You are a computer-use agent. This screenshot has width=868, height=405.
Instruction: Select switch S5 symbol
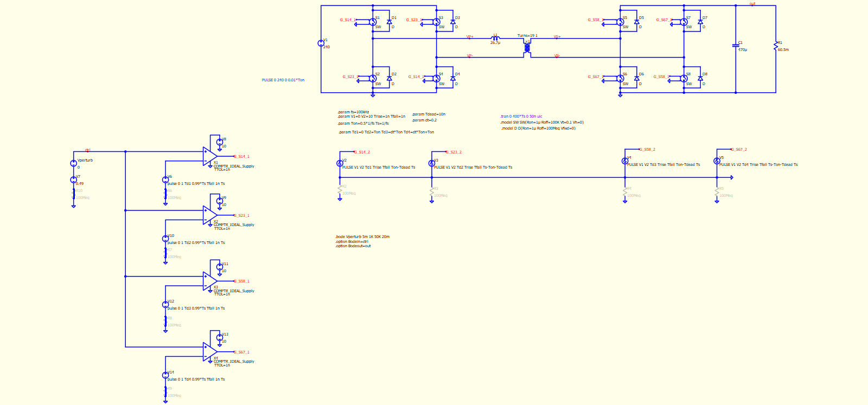pyautogui.click(x=620, y=22)
